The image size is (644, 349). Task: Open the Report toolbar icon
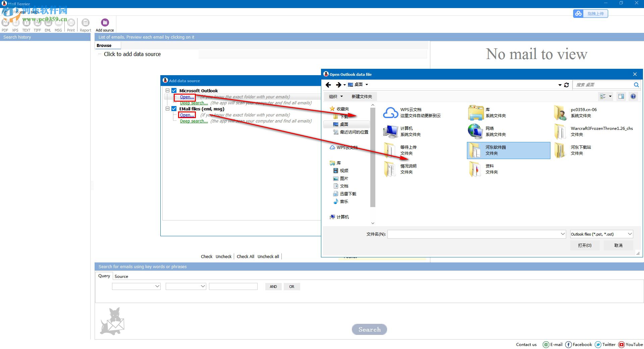tap(86, 22)
